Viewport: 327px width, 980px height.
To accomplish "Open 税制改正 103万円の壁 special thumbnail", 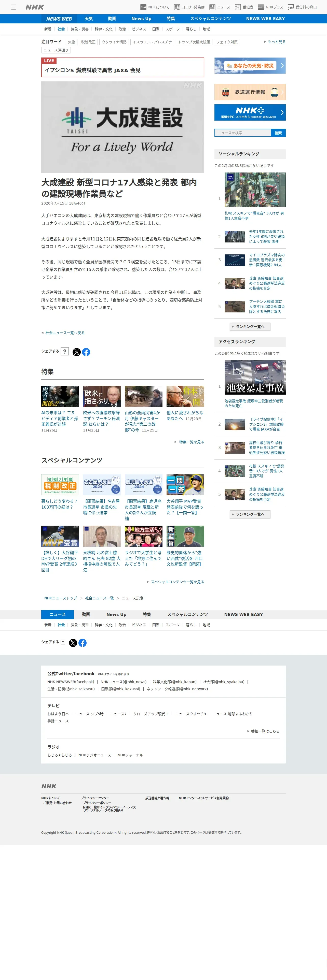I will (x=60, y=484).
